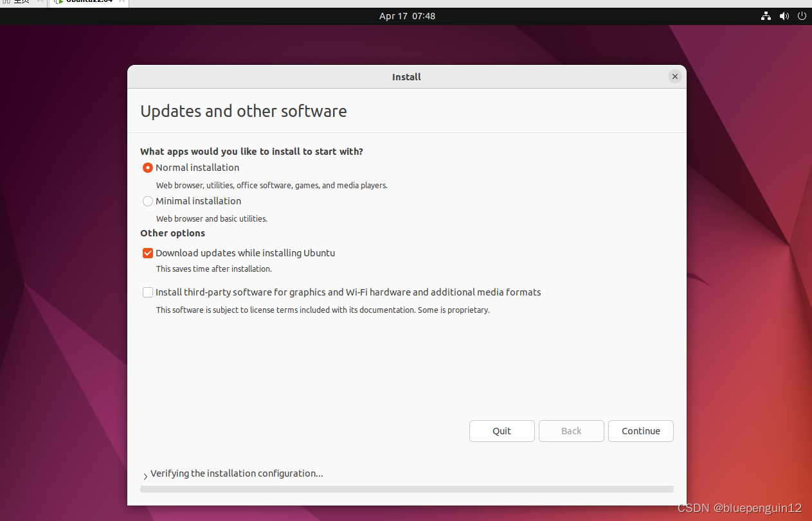Open the Apr 17 clock menu
This screenshot has width=812, height=521.
[x=407, y=16]
